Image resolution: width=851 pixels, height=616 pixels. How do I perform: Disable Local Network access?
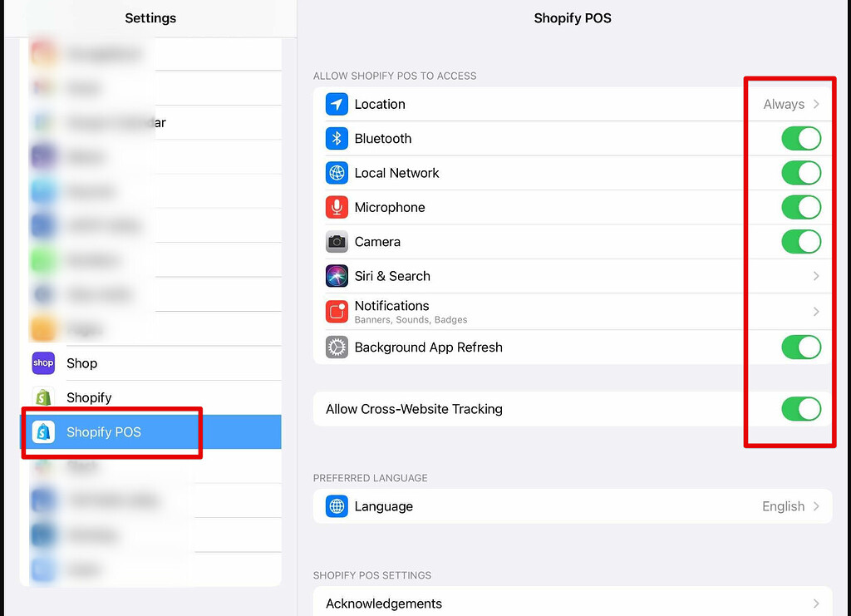800,173
